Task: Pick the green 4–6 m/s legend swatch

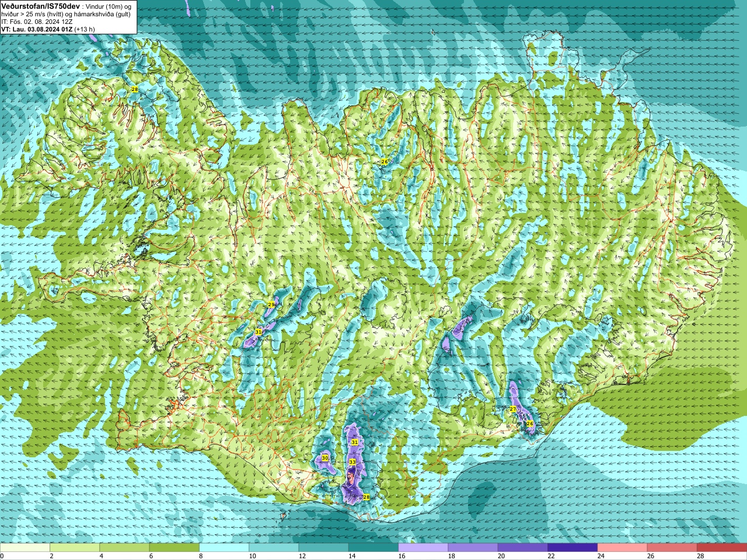Action: pos(124,548)
